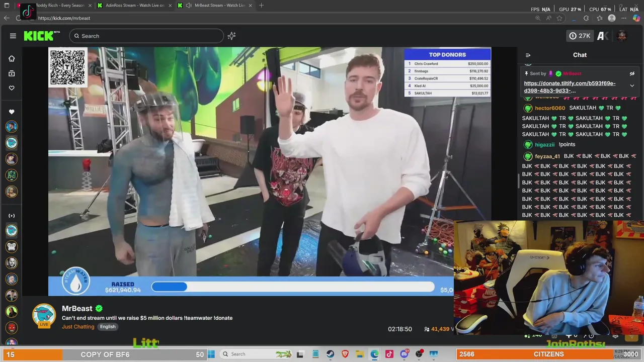Viewport: 644px width, 362px height.
Task: Click the filled heart followed-channels icon
Action: coord(12,112)
